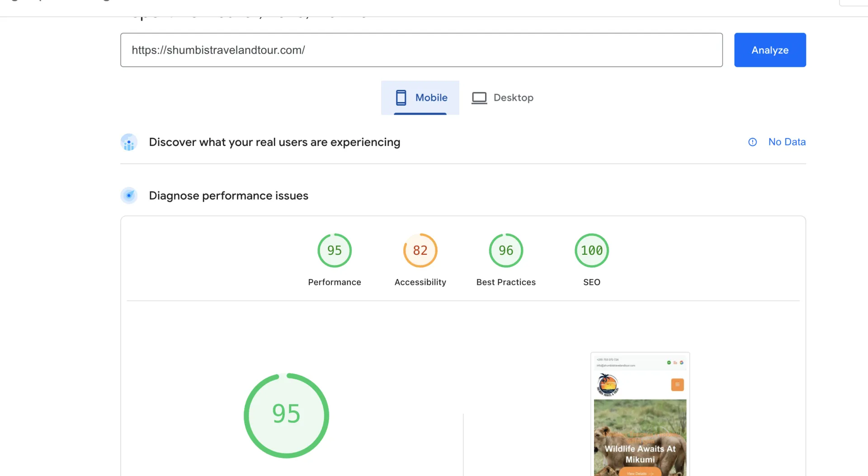Click the desktop laptop icon
This screenshot has width=868, height=476.
(x=479, y=98)
